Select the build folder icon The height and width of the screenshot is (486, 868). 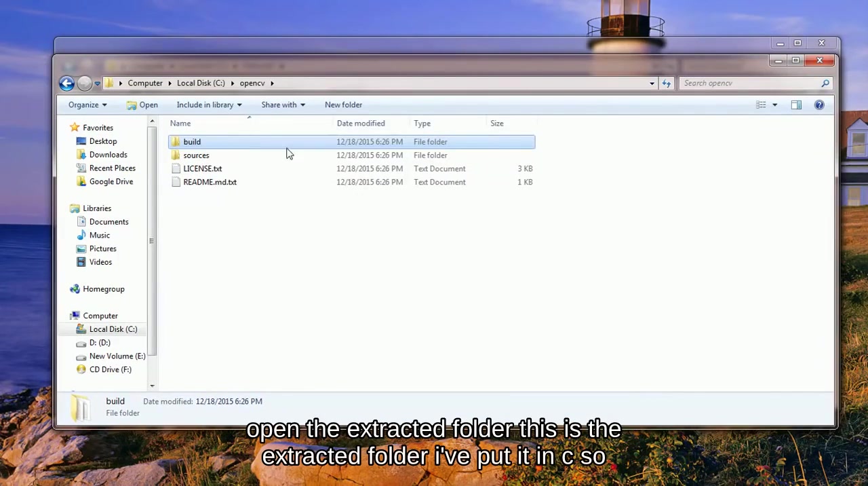[176, 141]
